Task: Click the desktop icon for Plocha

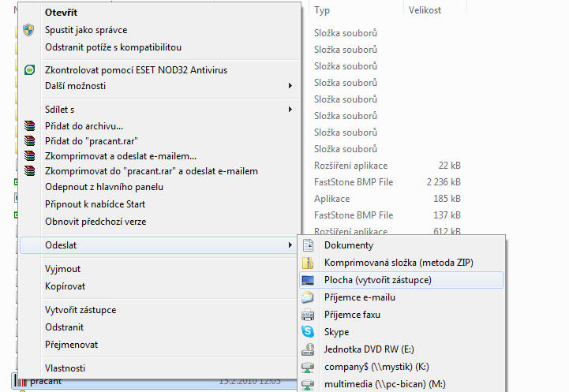Action: pos(308,280)
